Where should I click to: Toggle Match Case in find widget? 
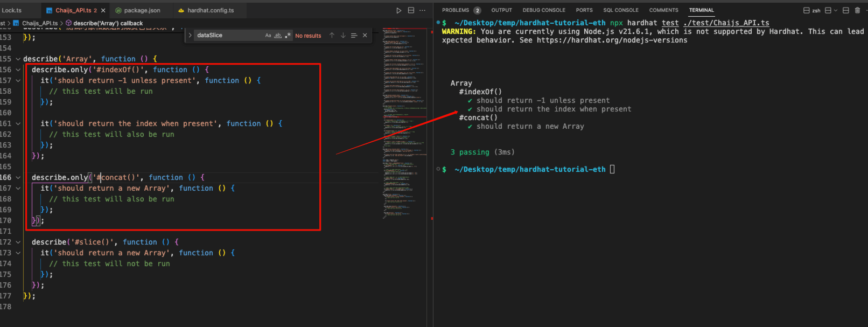(268, 36)
